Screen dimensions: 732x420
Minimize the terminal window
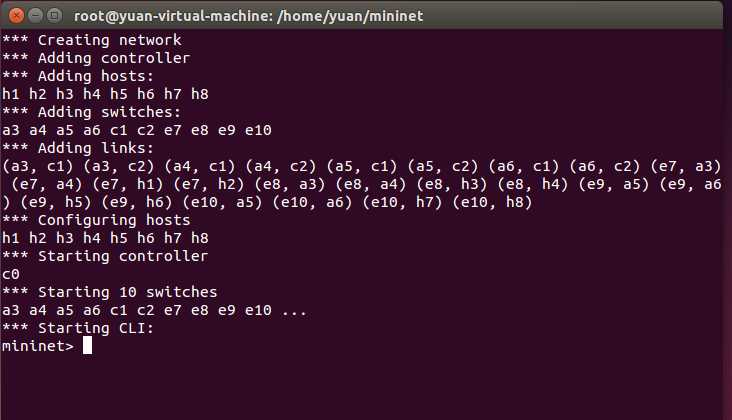point(35,16)
